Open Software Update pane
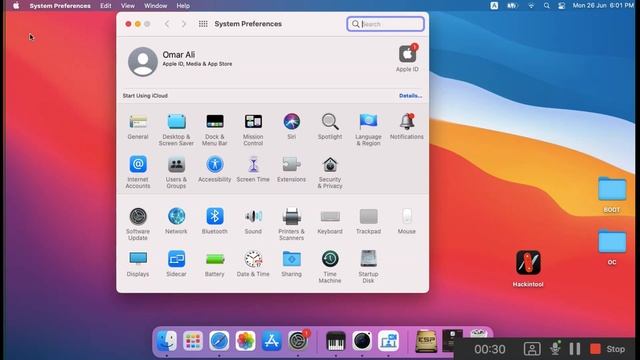640x360 pixels. 138,224
